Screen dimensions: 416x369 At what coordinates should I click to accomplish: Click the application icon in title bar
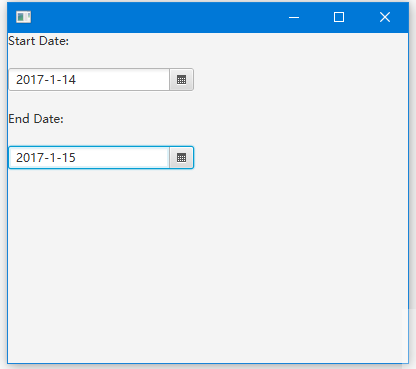pos(23,17)
